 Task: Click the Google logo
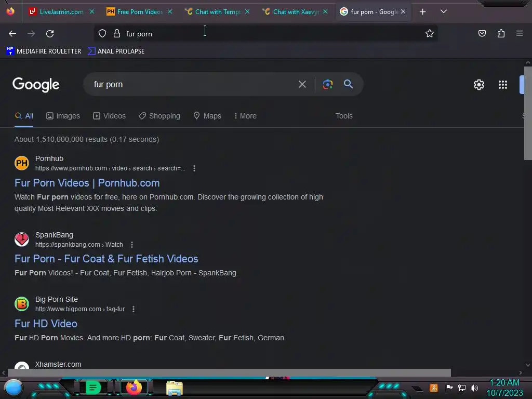[x=36, y=85]
